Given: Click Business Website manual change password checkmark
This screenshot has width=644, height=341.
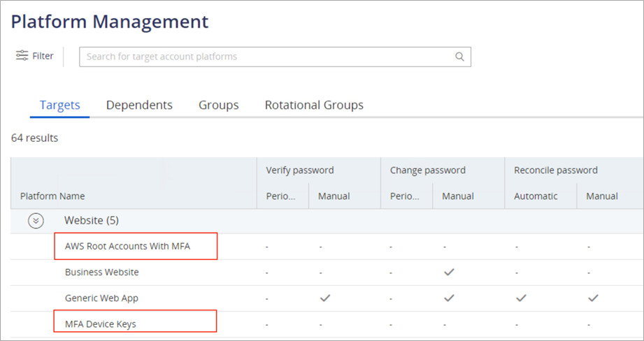Looking at the screenshot, I should point(449,272).
